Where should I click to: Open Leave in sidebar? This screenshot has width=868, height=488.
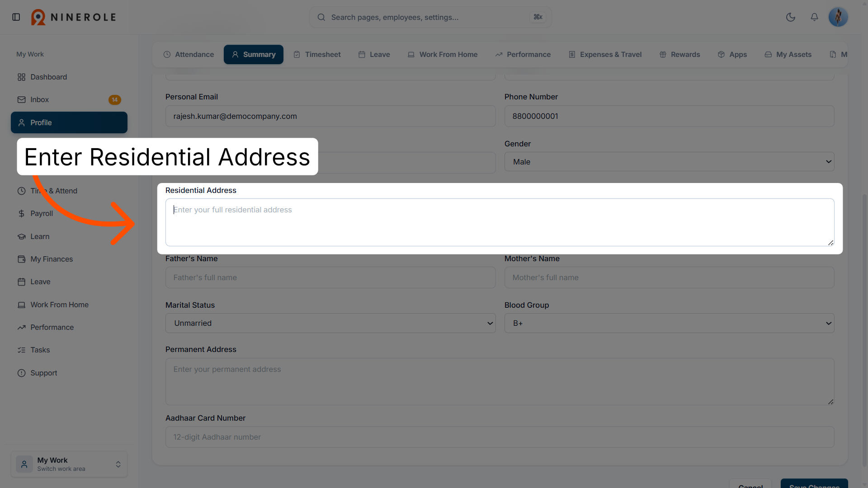tap(69, 282)
